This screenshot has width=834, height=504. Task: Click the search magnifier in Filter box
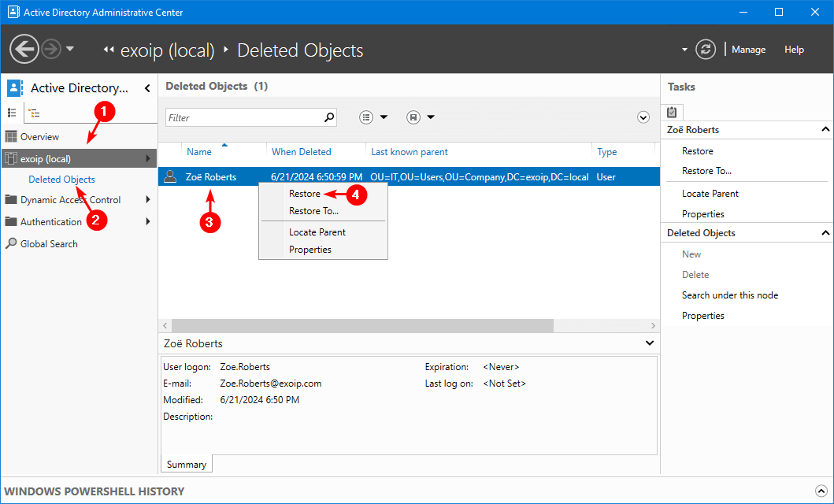coord(329,117)
